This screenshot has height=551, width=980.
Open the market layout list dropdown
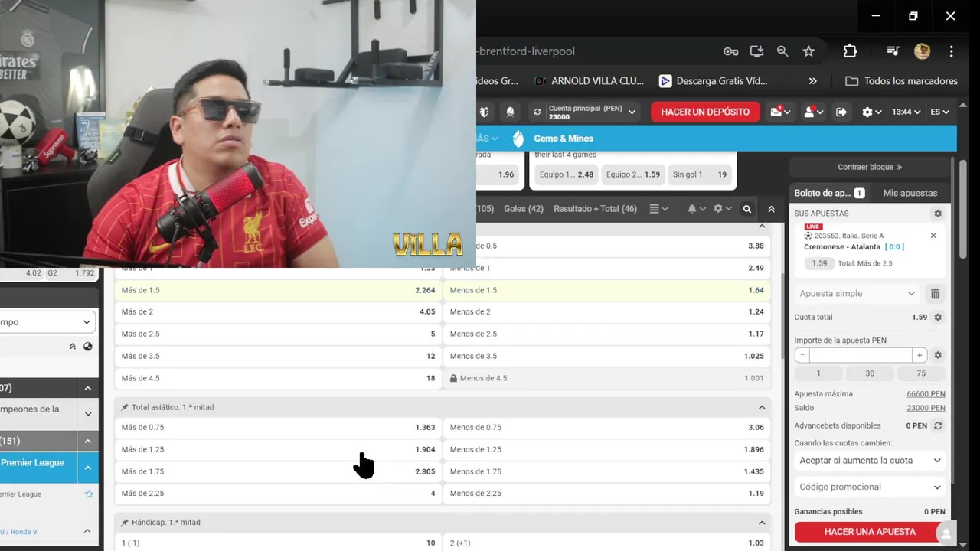tap(658, 209)
